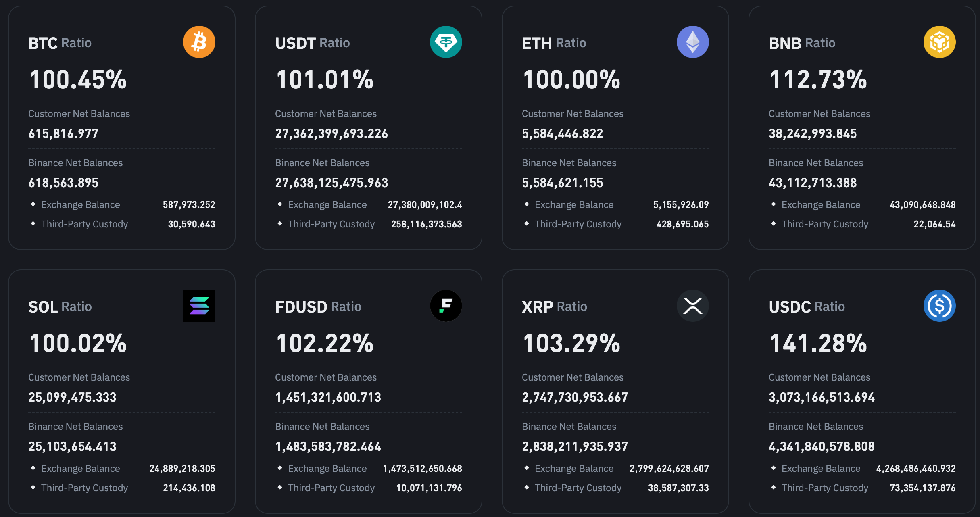Screen dimensions: 980x517
Task: Click the BNB logo icon
Action: pos(940,42)
